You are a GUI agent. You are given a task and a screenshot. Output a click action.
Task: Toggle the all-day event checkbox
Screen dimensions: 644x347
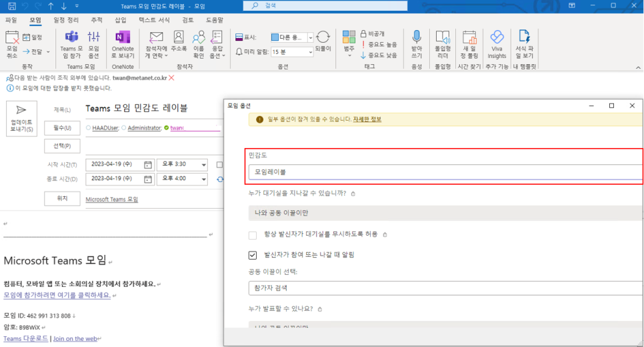tap(220, 165)
